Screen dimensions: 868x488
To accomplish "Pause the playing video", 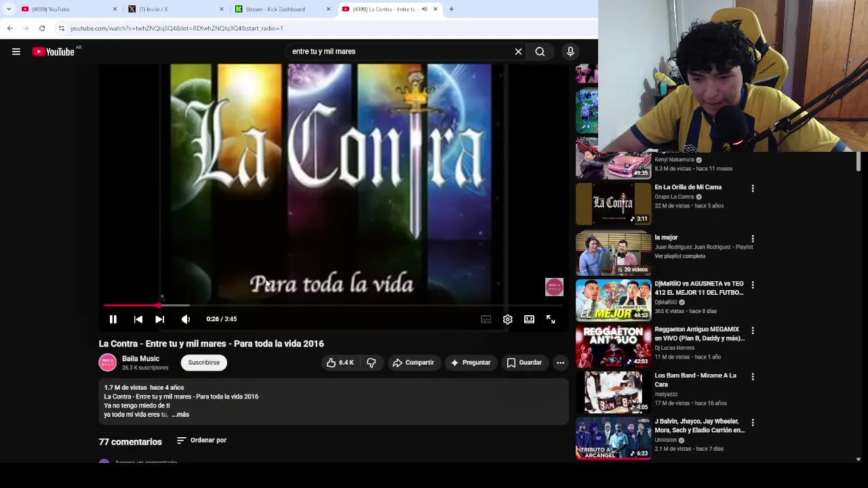I will click(113, 319).
